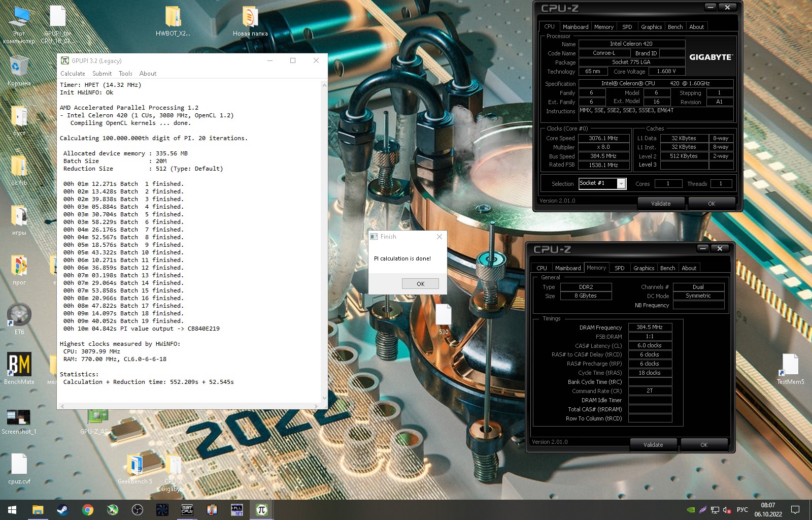Select the cpuz.cvf file icon
Viewport: 812px width, 520px height.
19,468
